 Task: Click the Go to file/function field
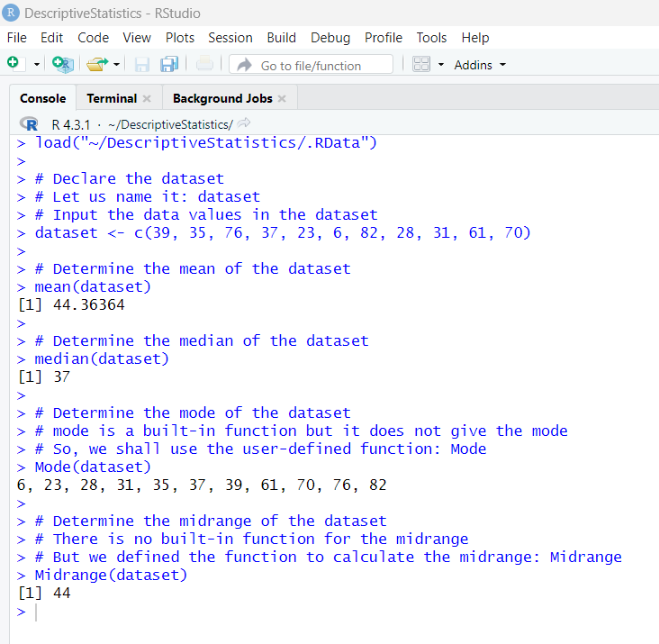[x=311, y=65]
